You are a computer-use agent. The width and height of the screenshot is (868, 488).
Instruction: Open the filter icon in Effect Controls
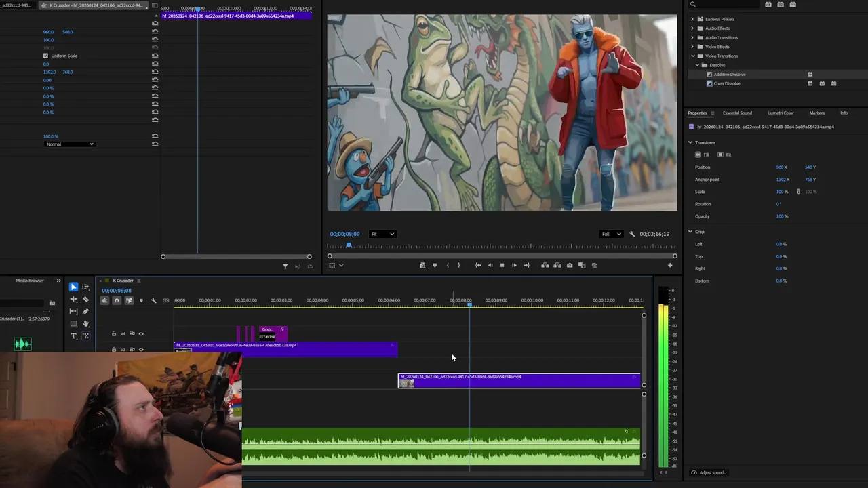click(285, 266)
